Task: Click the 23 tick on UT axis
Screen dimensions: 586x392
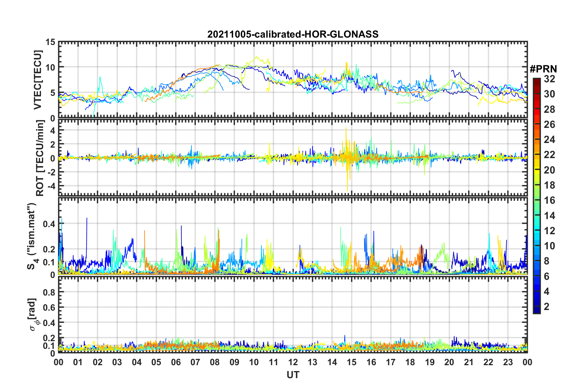Action: pyautogui.click(x=508, y=362)
